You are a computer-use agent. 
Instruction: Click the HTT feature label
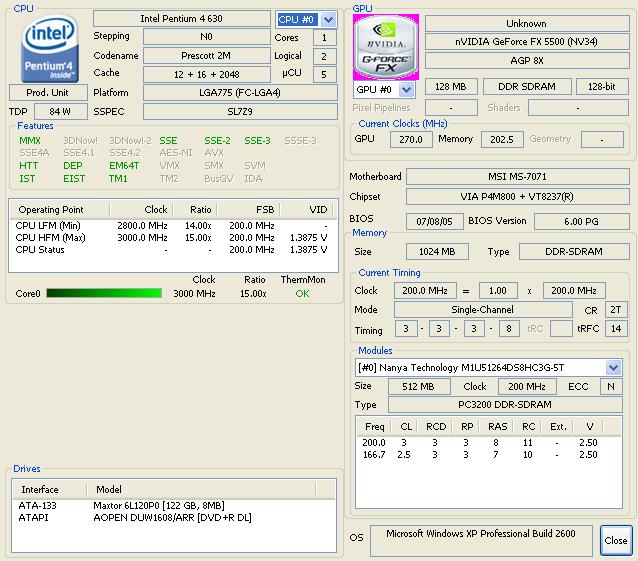tap(28, 166)
